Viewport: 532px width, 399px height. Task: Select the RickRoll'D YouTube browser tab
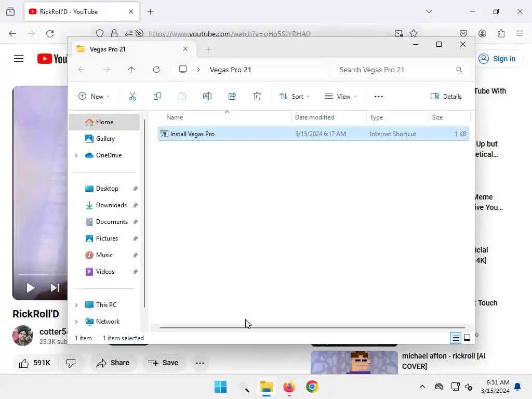[82, 12]
